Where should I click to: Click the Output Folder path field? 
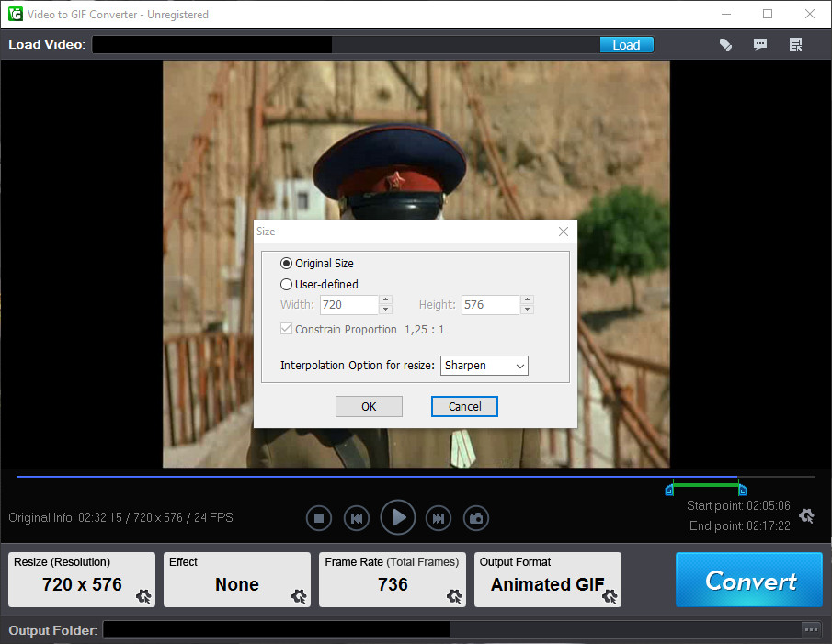pos(451,629)
